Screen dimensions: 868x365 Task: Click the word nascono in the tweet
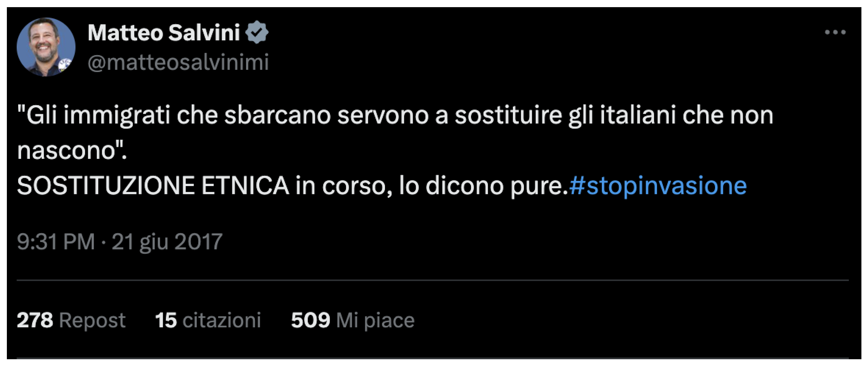pos(67,150)
